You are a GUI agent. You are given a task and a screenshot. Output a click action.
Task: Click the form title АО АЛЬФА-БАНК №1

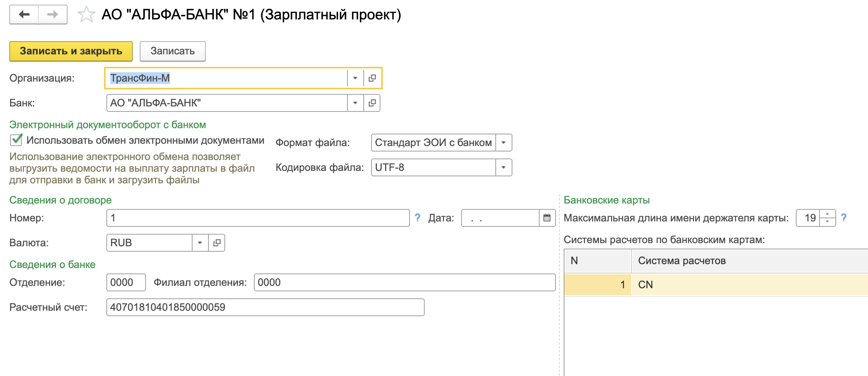coord(251,15)
